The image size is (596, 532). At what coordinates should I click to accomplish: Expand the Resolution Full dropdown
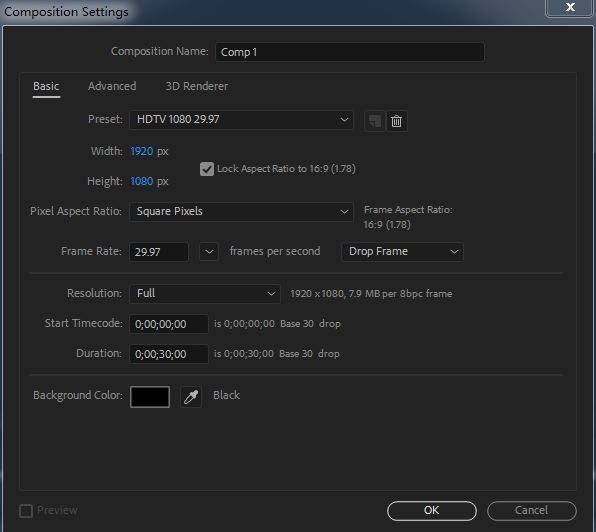point(205,294)
